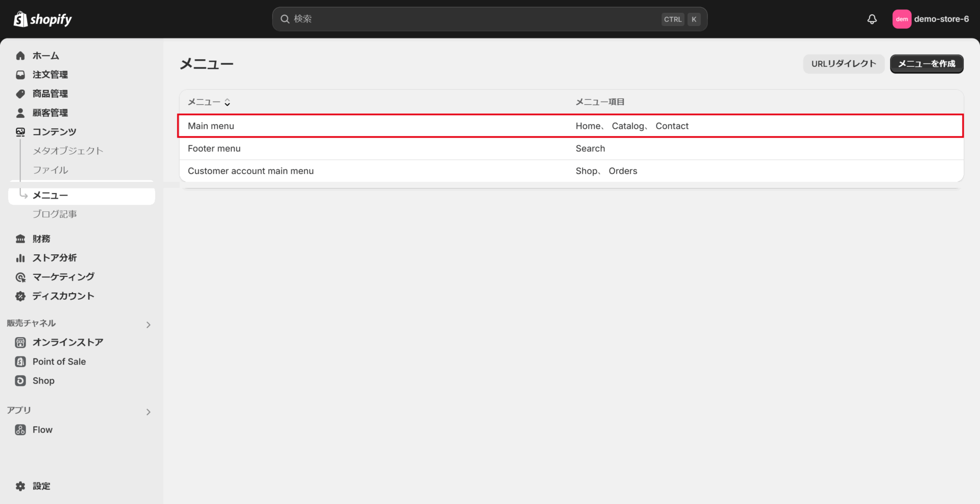Click the 設定 gear icon
The height and width of the screenshot is (504, 980).
click(20, 486)
